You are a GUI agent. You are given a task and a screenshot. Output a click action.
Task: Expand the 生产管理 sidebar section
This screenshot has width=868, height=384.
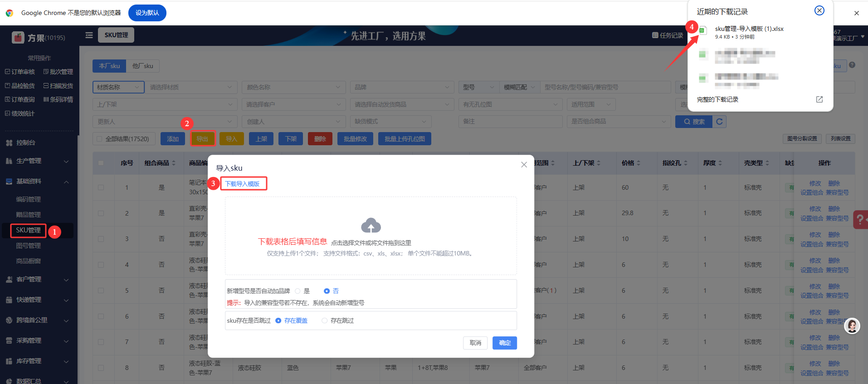click(x=37, y=161)
